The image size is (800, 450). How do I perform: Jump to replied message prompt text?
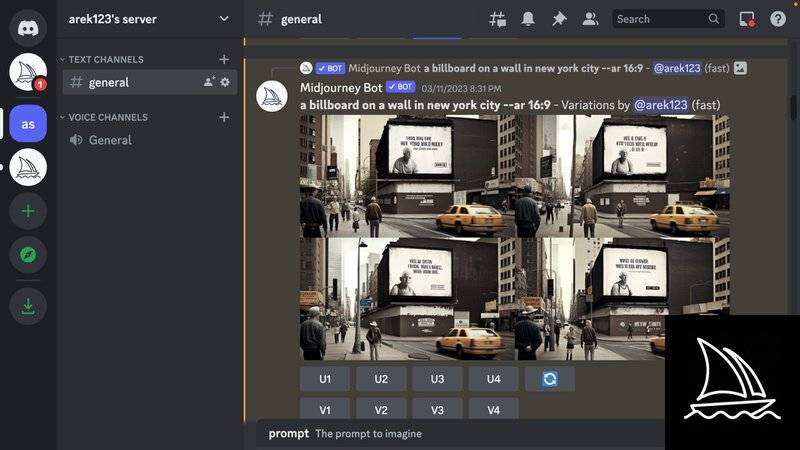click(x=533, y=68)
